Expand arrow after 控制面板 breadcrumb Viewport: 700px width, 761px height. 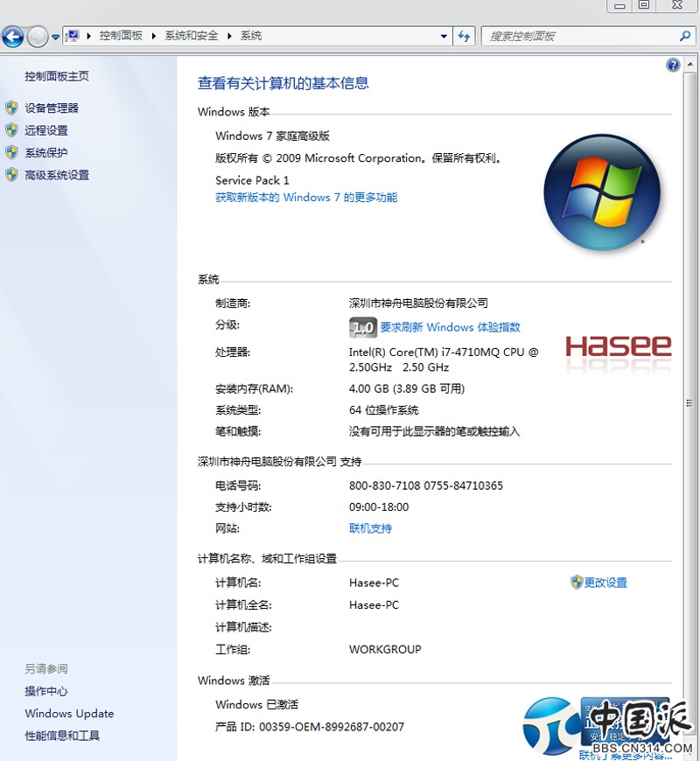pyautogui.click(x=154, y=36)
